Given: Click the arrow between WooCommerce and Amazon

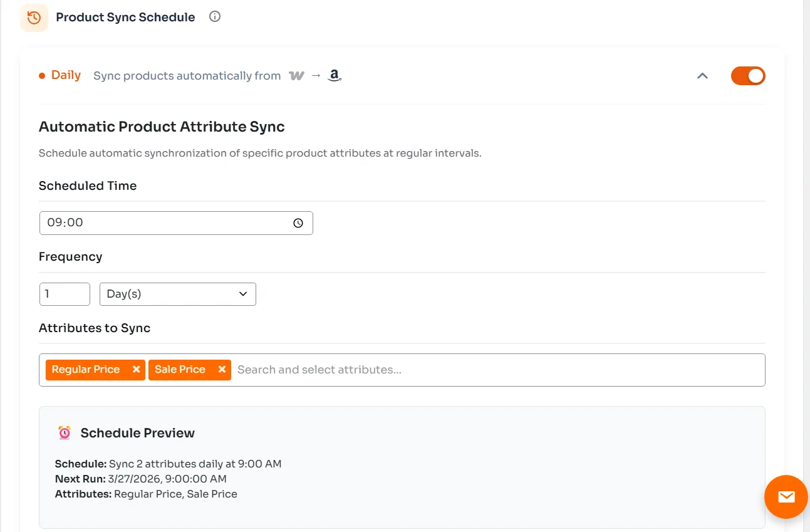Looking at the screenshot, I should 315,75.
